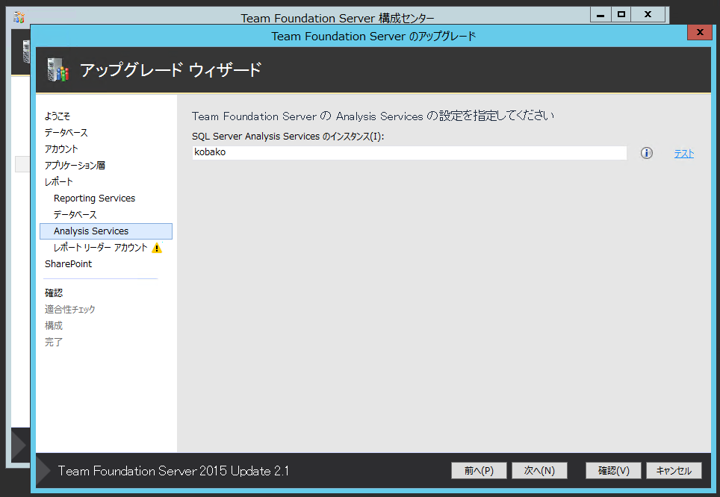Click the テスト link

coord(684,153)
